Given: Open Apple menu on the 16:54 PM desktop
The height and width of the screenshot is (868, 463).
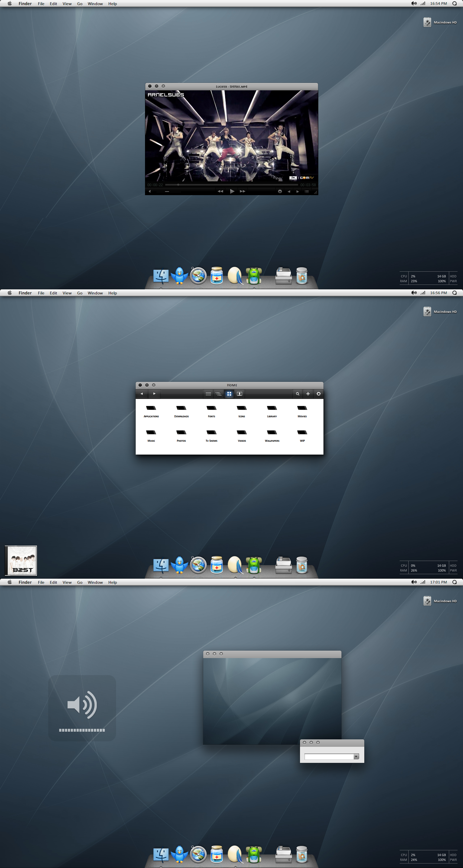Looking at the screenshot, I should 9,4.
